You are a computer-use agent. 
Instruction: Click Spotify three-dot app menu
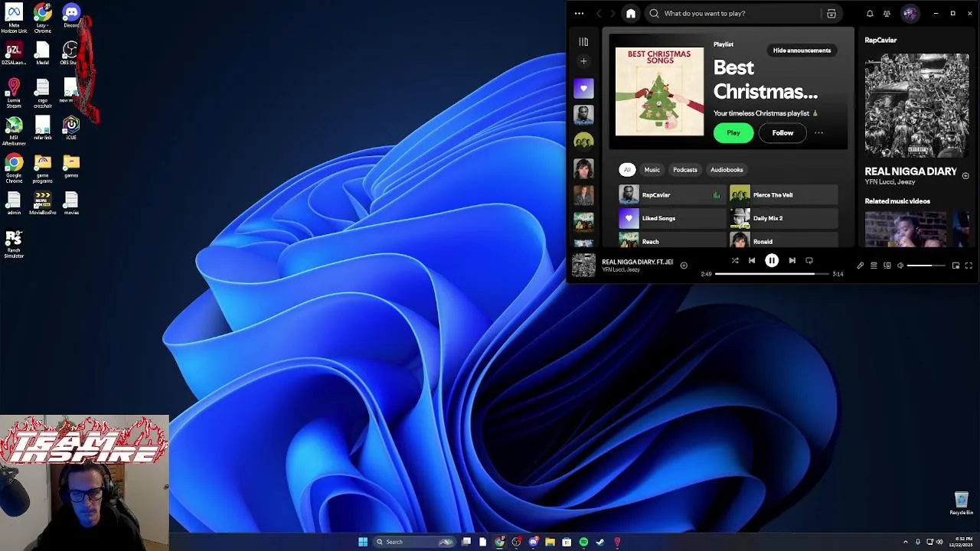[x=579, y=13]
